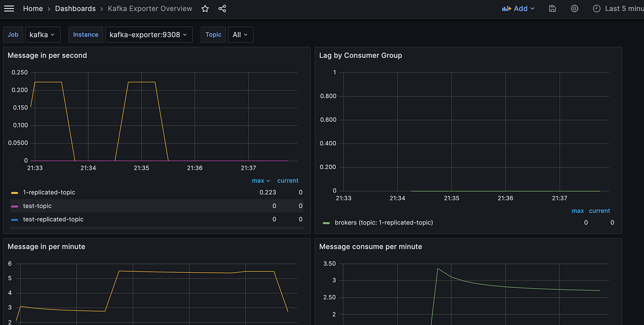The image size is (644, 325).
Task: Click the Message in per second panel title
Action: (47, 55)
